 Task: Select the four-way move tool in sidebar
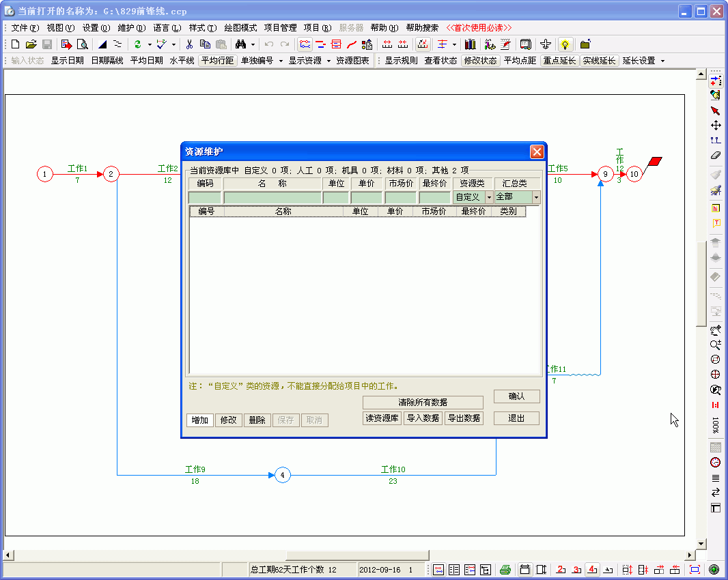[x=716, y=126]
